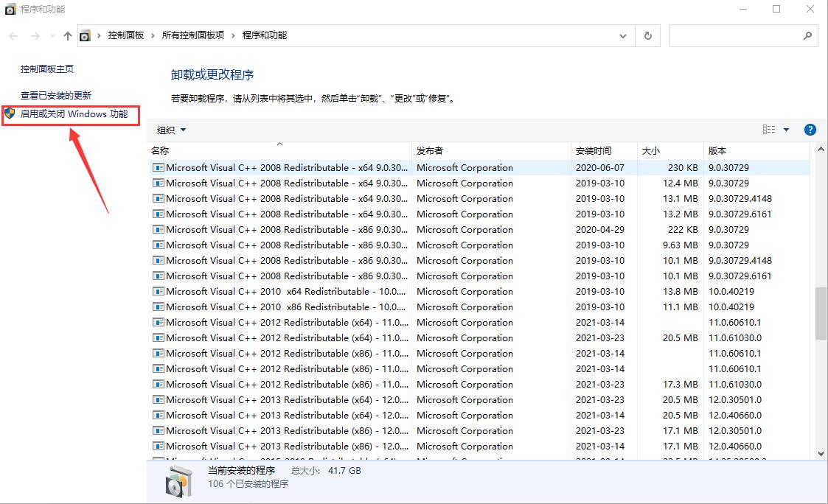Click the Up one level arrow
Image resolution: width=828 pixels, height=504 pixels.
67,35
